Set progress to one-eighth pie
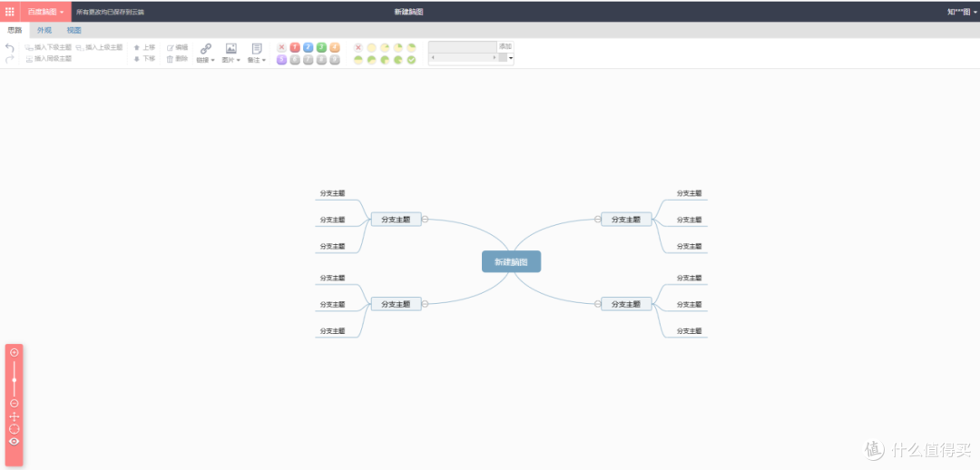The width and height of the screenshot is (980, 470). [385, 47]
